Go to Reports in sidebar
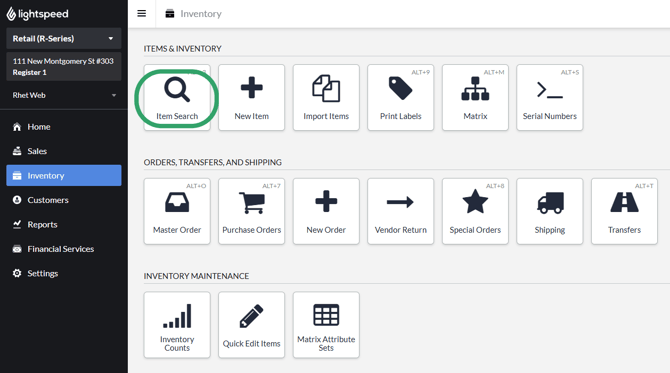The height and width of the screenshot is (373, 670). [64, 224]
